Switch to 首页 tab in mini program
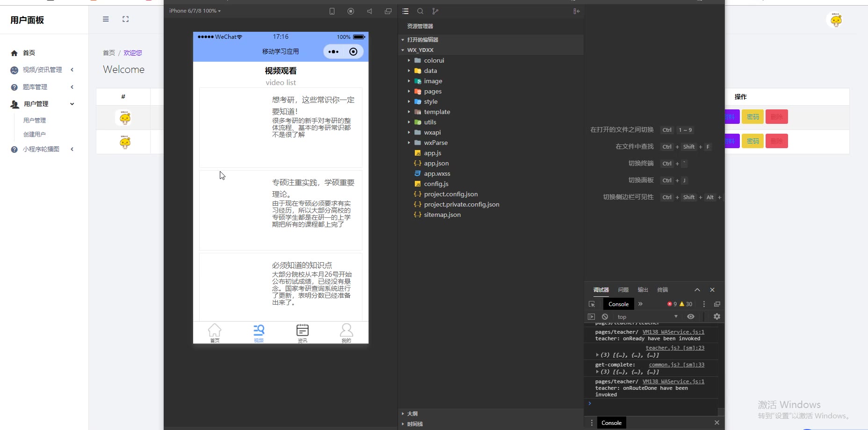The height and width of the screenshot is (430, 868). coord(215,333)
